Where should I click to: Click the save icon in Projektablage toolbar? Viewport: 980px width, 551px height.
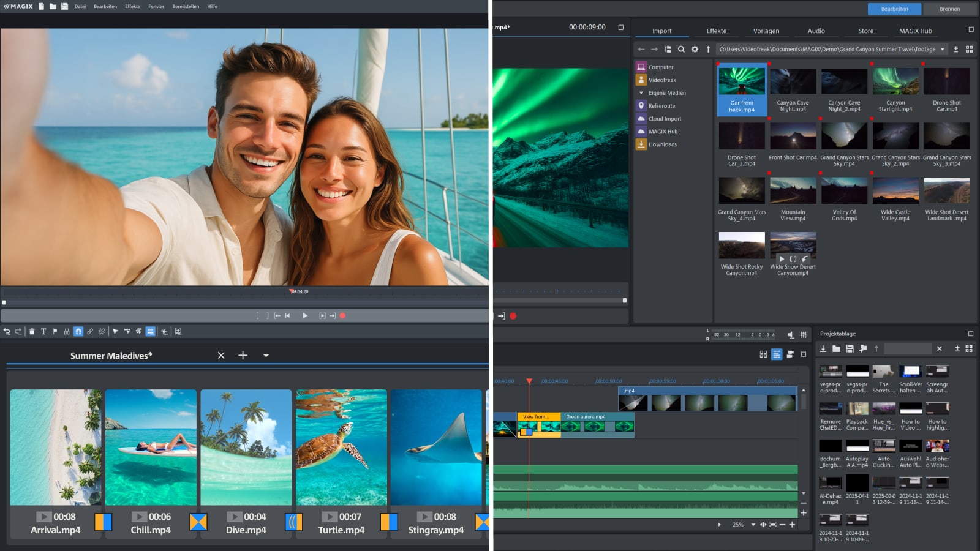850,349
